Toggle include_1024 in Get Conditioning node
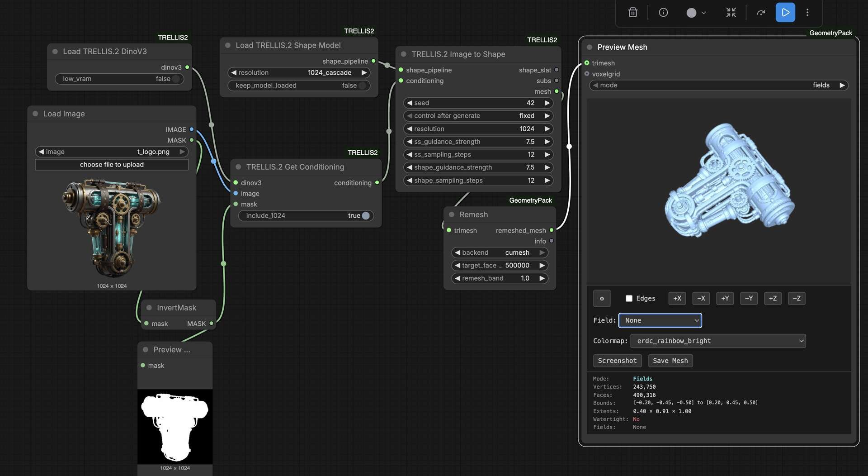This screenshot has height=476, width=868. point(365,216)
